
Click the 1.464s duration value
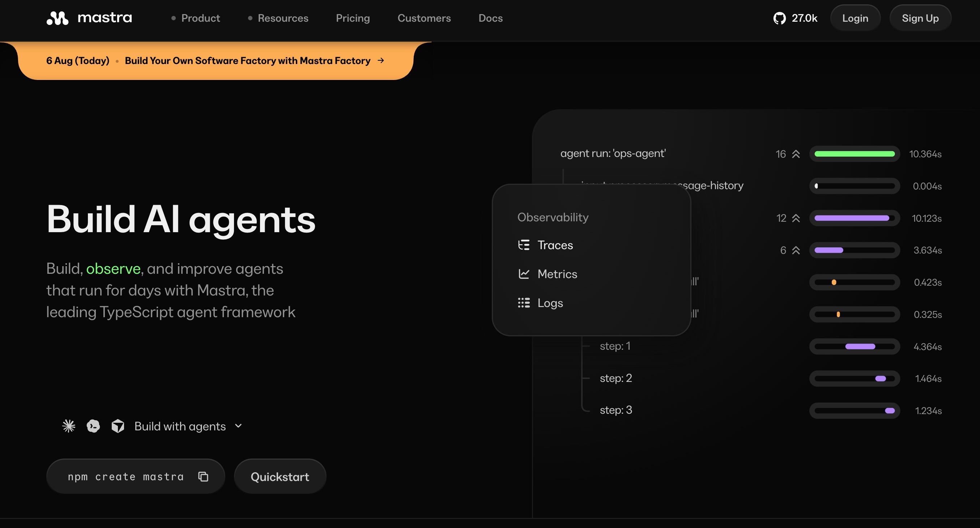point(928,379)
